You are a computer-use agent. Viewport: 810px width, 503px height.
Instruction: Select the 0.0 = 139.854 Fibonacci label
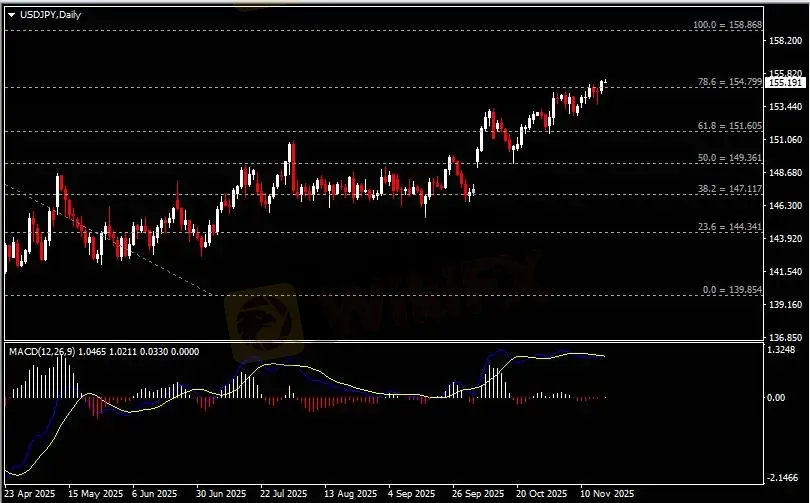click(731, 289)
